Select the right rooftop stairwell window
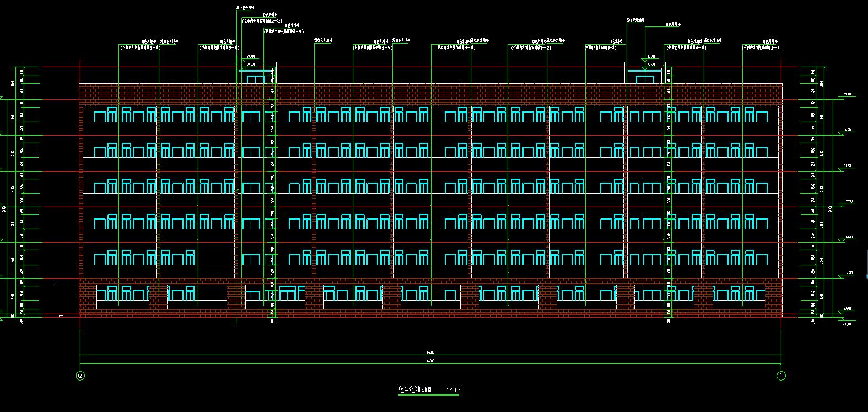The image size is (868, 412). (x=645, y=79)
